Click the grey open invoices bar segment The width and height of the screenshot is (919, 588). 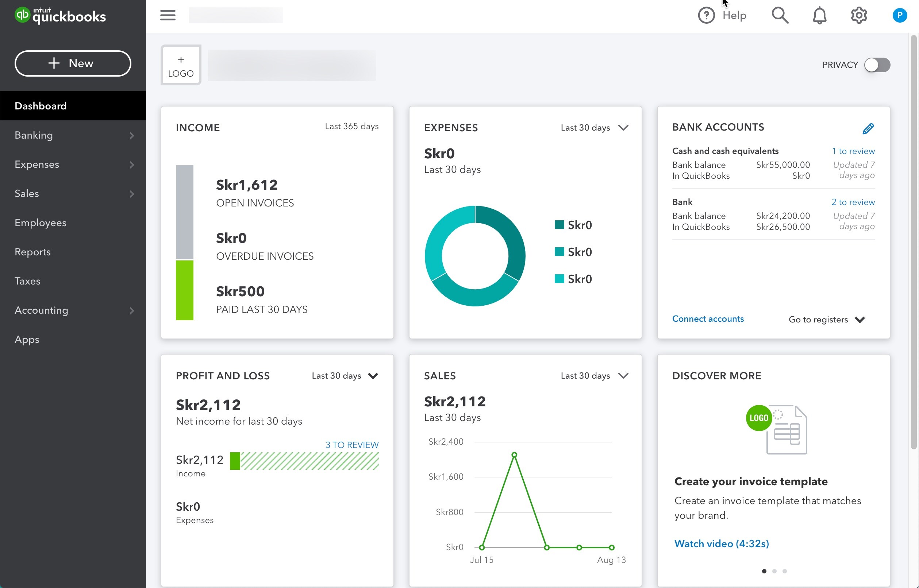click(184, 212)
